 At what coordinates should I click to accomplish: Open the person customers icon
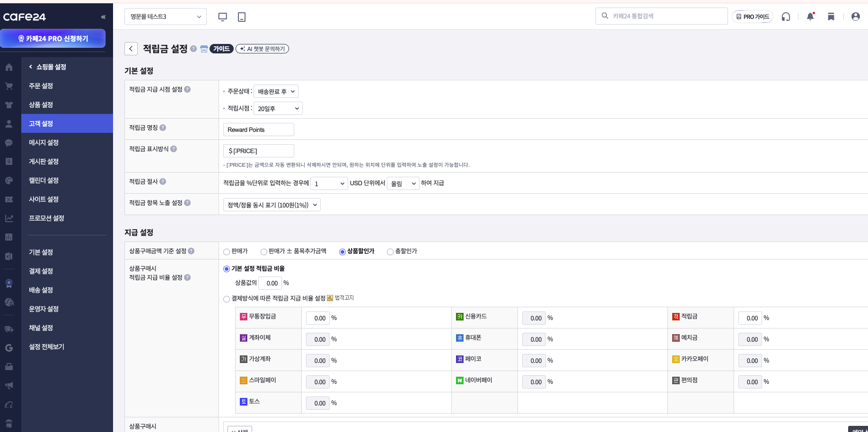(9, 124)
